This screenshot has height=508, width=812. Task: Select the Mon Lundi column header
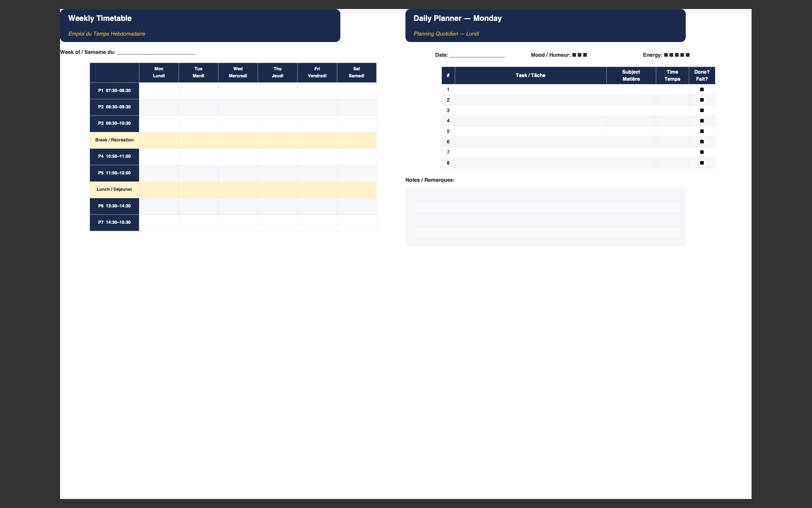159,72
